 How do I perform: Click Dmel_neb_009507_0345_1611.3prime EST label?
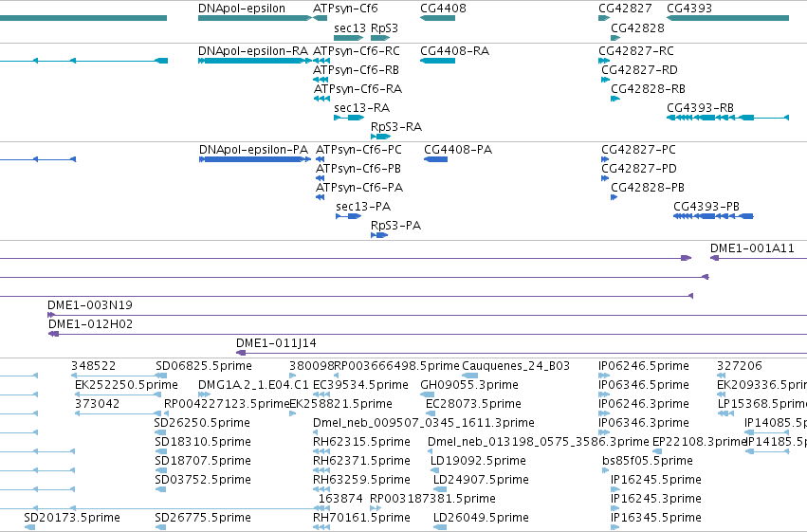click(424, 424)
